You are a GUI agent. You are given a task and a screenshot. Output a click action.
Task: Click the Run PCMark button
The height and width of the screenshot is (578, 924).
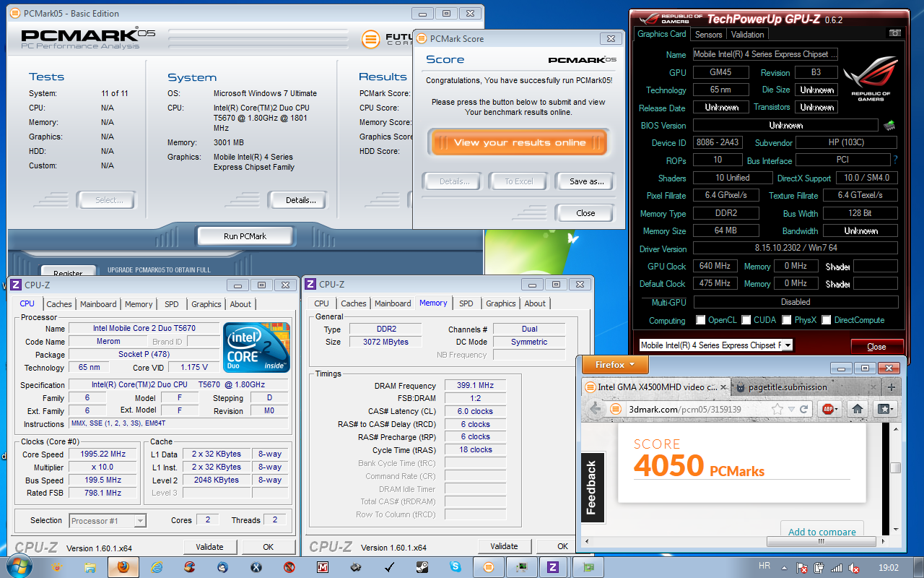tap(245, 236)
